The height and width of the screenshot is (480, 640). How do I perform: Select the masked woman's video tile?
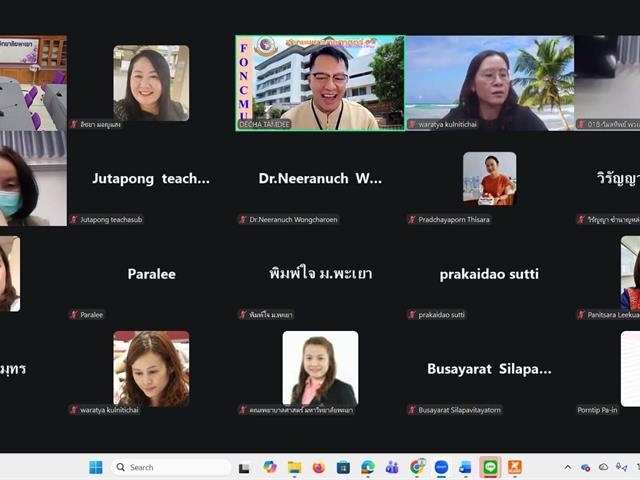tap(33, 178)
